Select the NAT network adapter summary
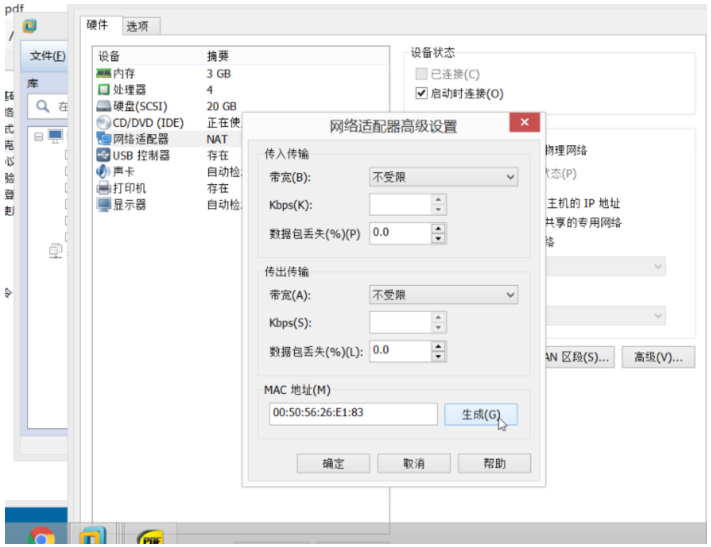Screen dimensions: 711x547 pos(217,139)
